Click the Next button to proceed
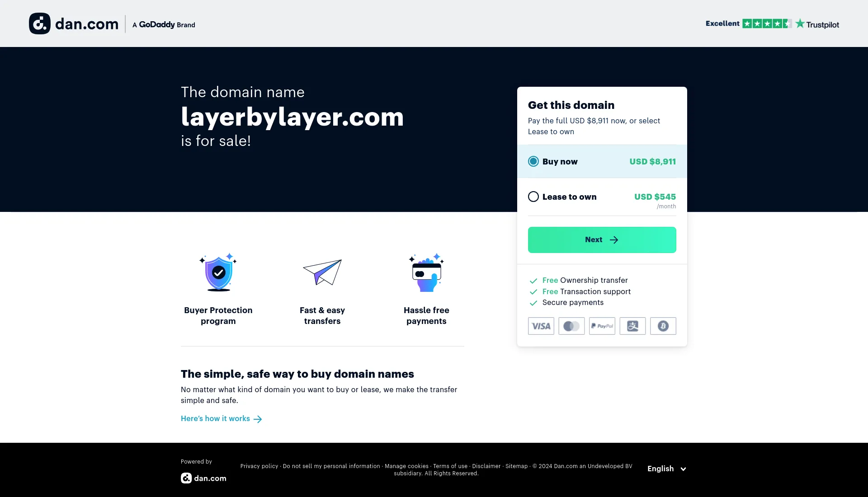The width and height of the screenshot is (868, 497). (602, 239)
